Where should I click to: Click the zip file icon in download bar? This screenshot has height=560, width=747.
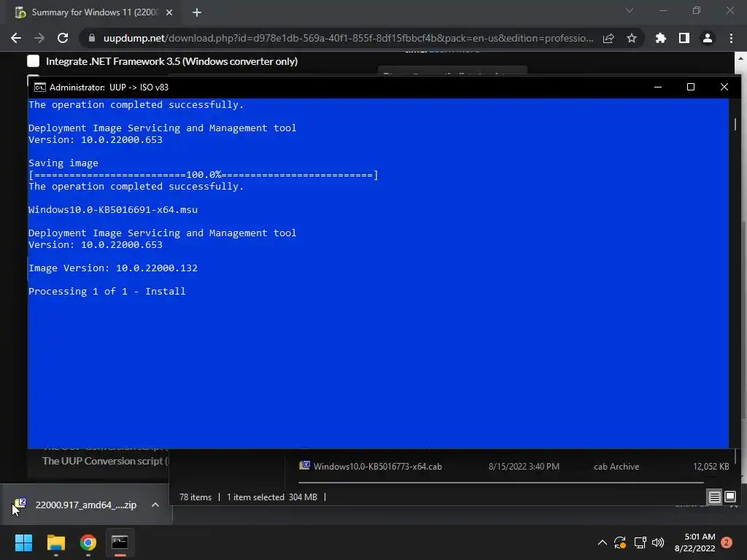[x=20, y=505]
